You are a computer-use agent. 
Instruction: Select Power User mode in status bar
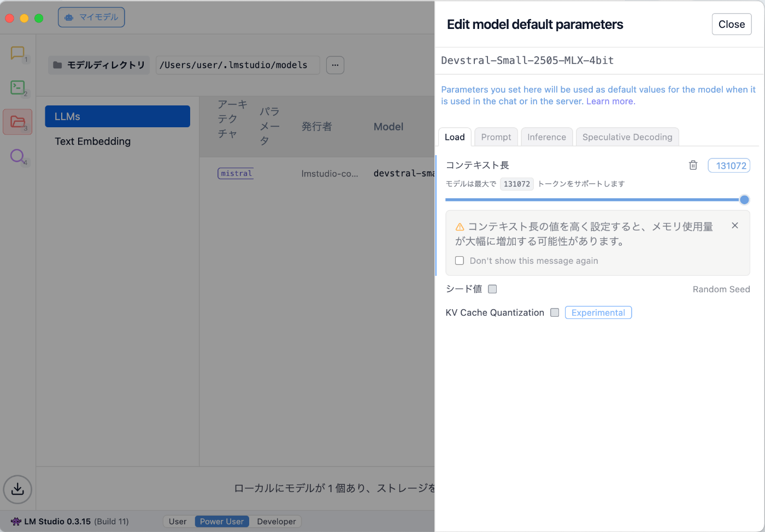click(x=222, y=522)
